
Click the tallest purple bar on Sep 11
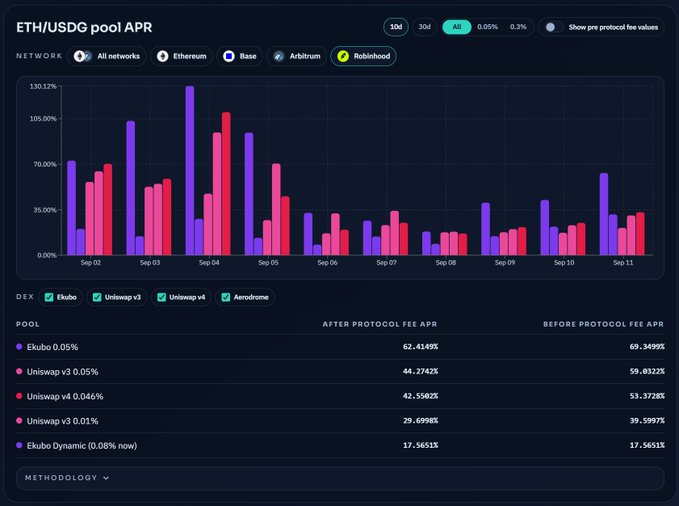pos(604,214)
